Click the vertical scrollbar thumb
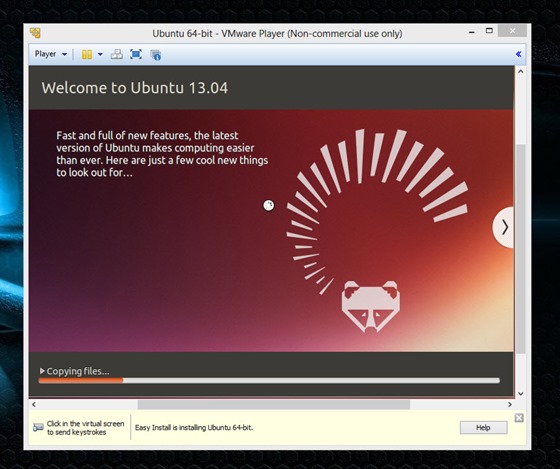Viewport: 560px width, 469px height. point(521,249)
